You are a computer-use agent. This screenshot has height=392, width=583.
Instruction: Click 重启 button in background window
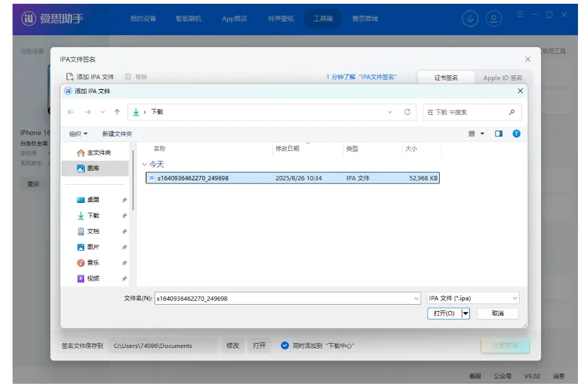pyautogui.click(x=33, y=184)
